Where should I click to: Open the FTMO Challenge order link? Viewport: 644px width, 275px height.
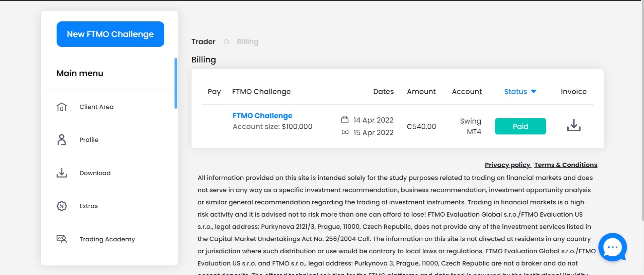pos(262,116)
